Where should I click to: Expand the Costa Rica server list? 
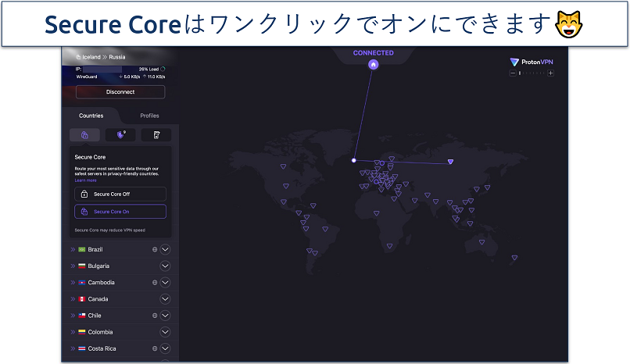click(165, 348)
